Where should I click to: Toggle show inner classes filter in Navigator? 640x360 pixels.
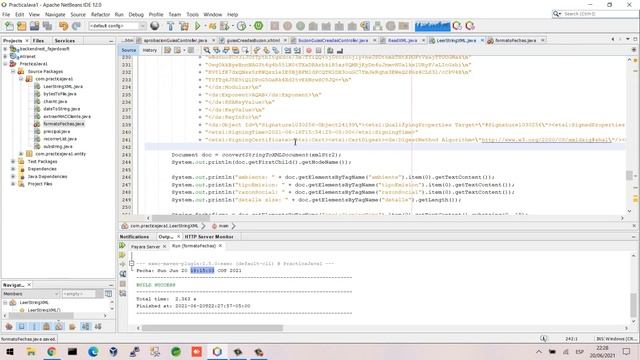point(59,327)
